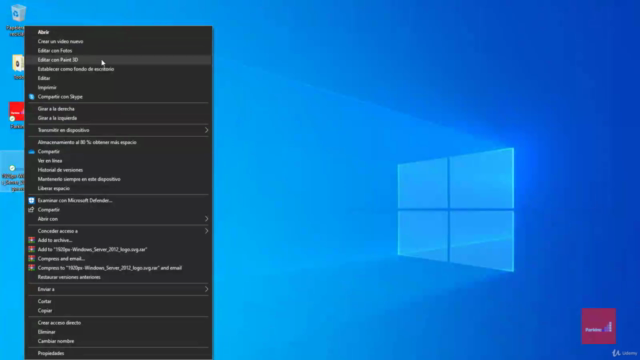
Task: Open the Conceder acceso a entry
Action: click(x=118, y=231)
